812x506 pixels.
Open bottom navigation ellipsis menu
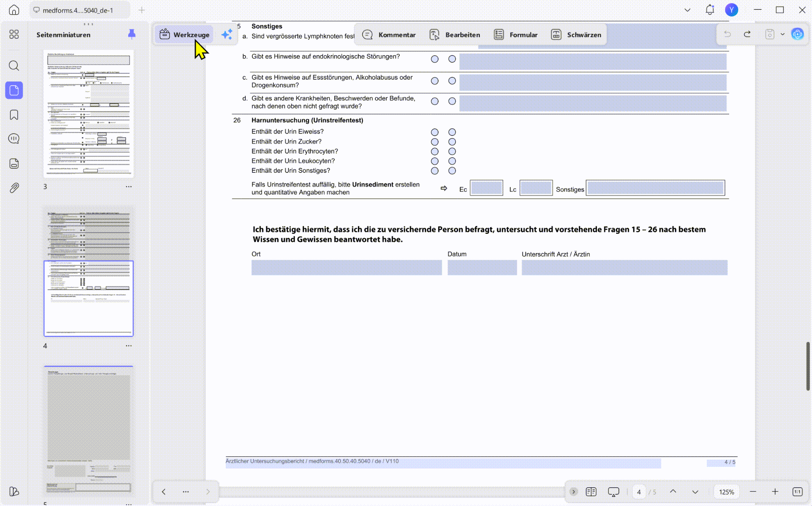point(186,492)
